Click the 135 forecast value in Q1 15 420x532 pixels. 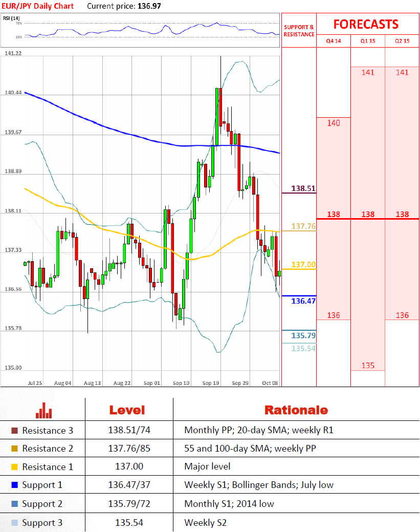point(368,366)
